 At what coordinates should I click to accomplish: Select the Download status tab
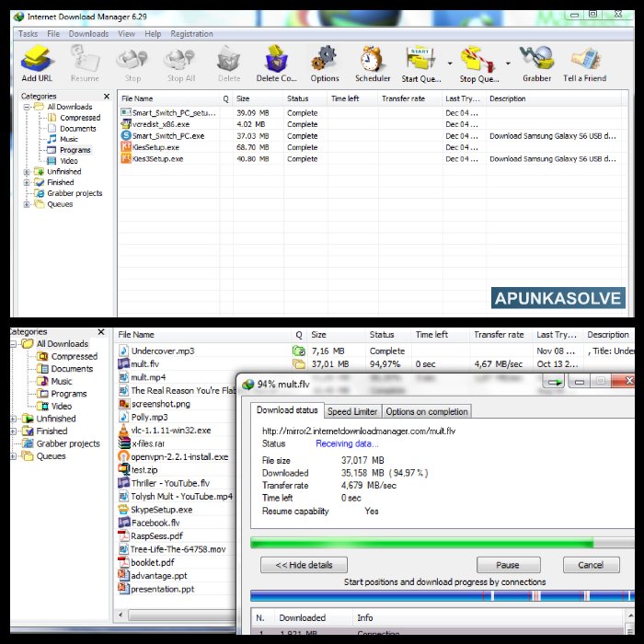pyautogui.click(x=287, y=410)
